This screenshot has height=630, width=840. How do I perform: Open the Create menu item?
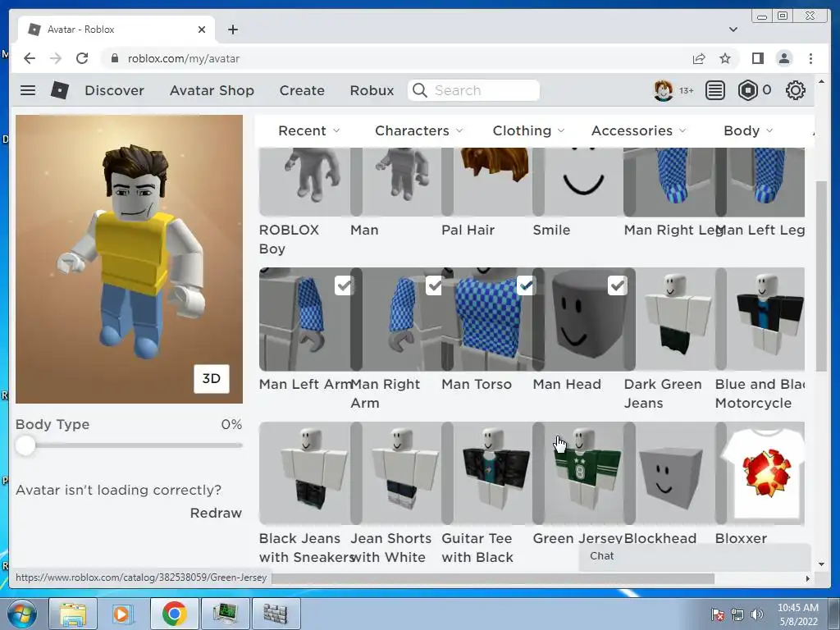click(302, 90)
